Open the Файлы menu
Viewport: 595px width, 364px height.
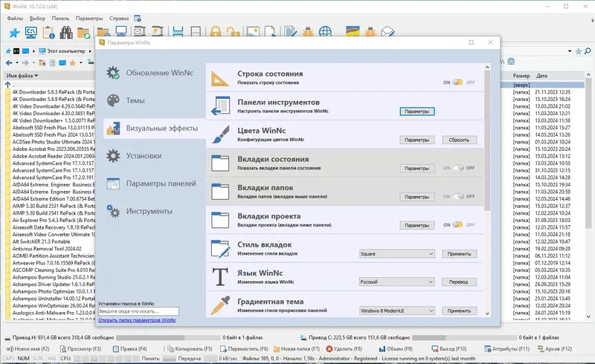tap(15, 18)
